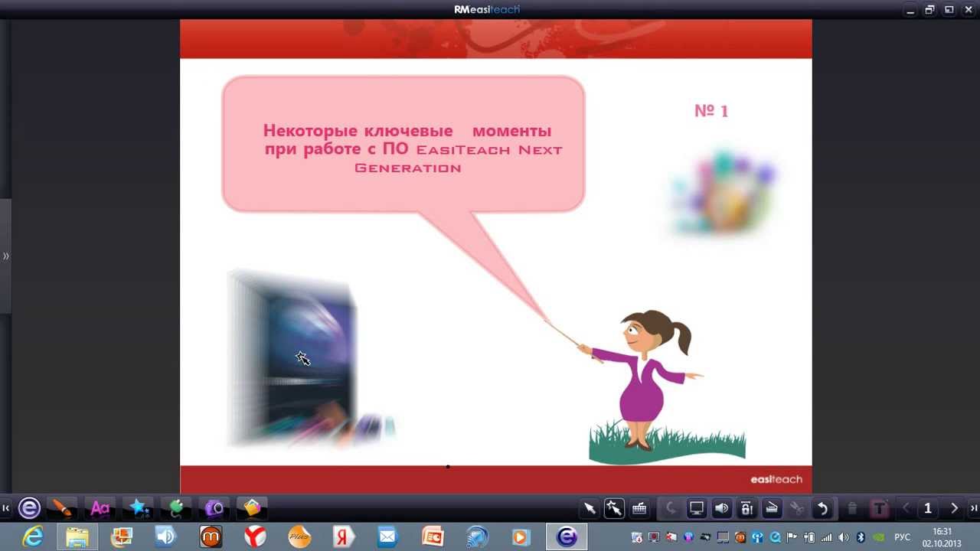Collapse the toolbar at its left end
Image resolution: width=980 pixels, height=551 pixels.
[5, 508]
